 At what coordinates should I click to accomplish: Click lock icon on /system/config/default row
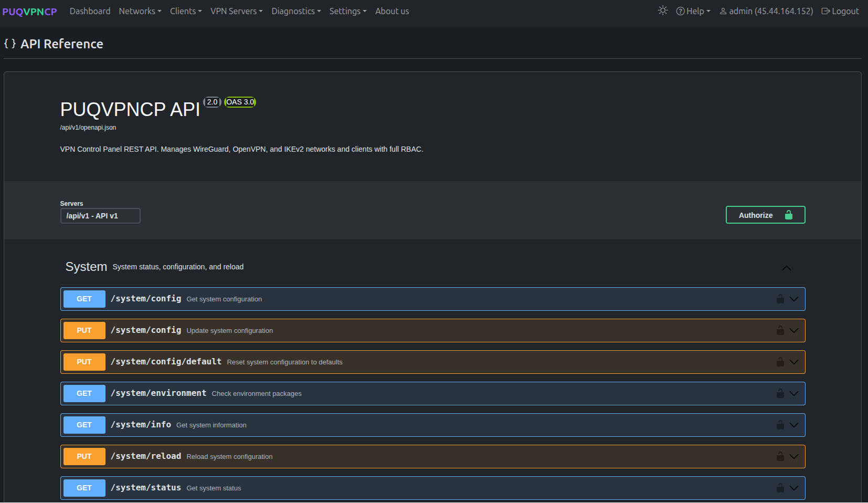point(780,362)
